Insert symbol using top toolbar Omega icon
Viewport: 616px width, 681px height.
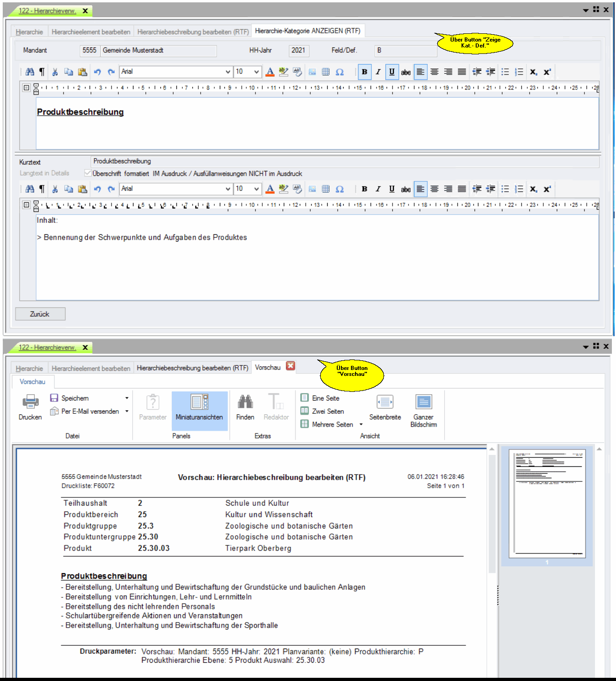click(340, 72)
